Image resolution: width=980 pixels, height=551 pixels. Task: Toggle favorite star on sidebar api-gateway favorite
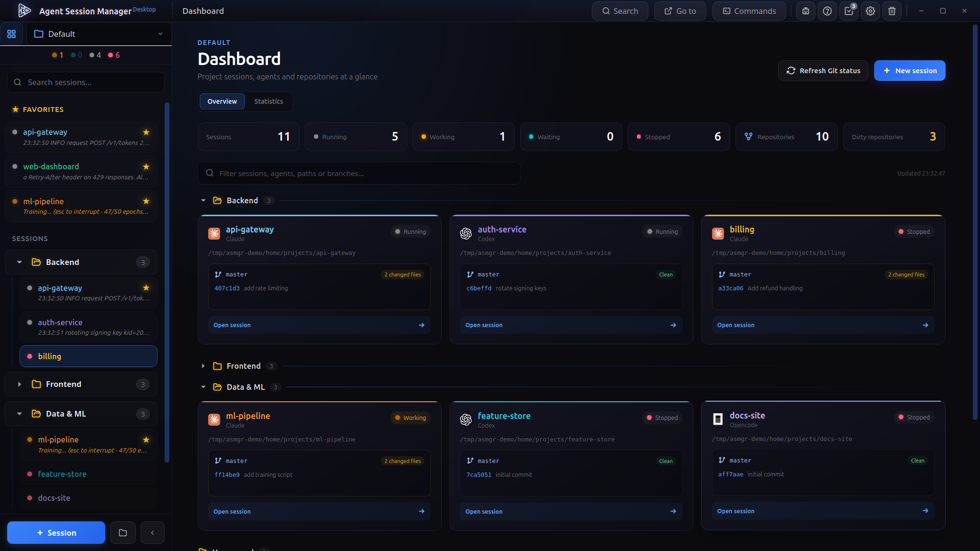(146, 132)
